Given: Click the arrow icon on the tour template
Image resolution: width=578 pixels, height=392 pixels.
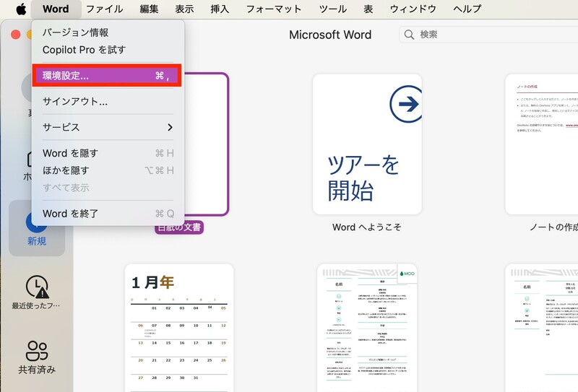Looking at the screenshot, I should click(406, 104).
